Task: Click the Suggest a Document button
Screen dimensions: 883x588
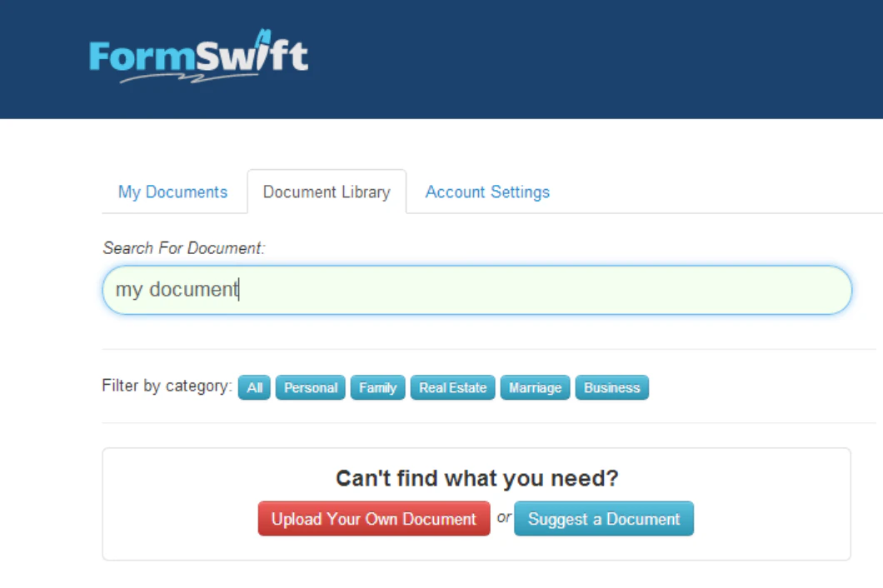Action: click(603, 518)
